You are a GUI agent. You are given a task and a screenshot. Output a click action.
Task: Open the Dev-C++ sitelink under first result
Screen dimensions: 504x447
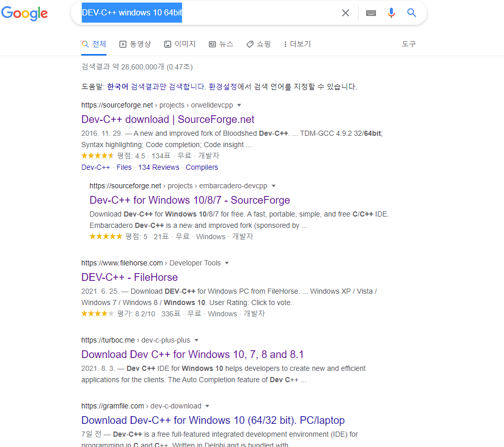coord(96,167)
